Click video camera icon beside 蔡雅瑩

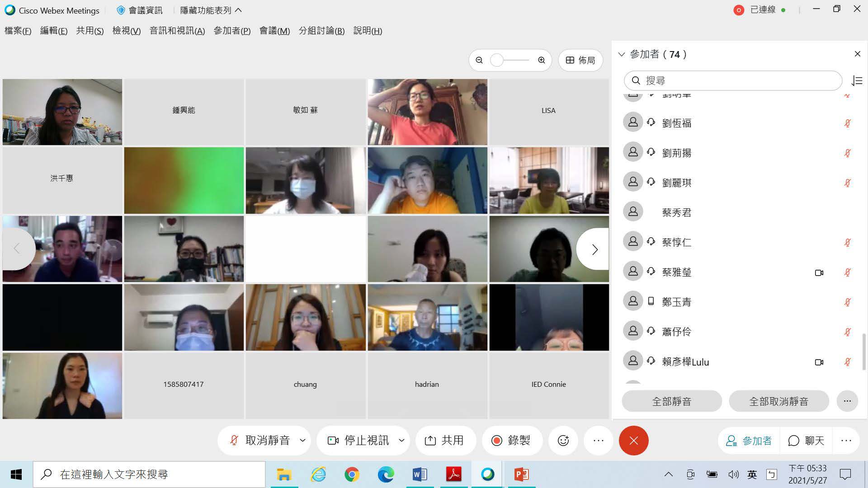[x=819, y=272]
